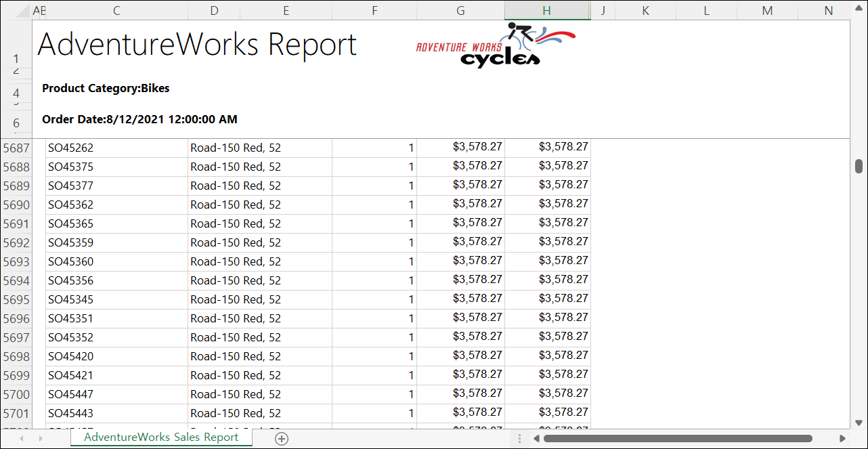The height and width of the screenshot is (449, 868).
Task: Click the Order Date 8/12/2021 cell
Action: (x=139, y=119)
